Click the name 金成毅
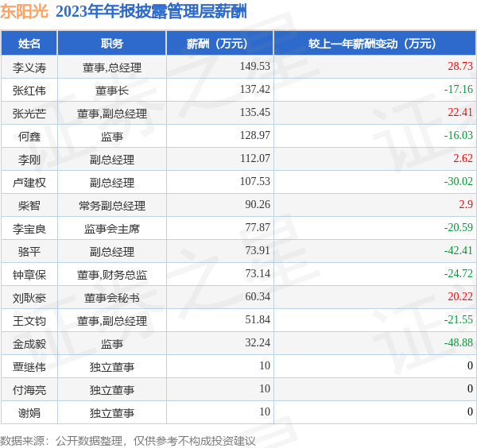477x448 pixels. tap(29, 344)
